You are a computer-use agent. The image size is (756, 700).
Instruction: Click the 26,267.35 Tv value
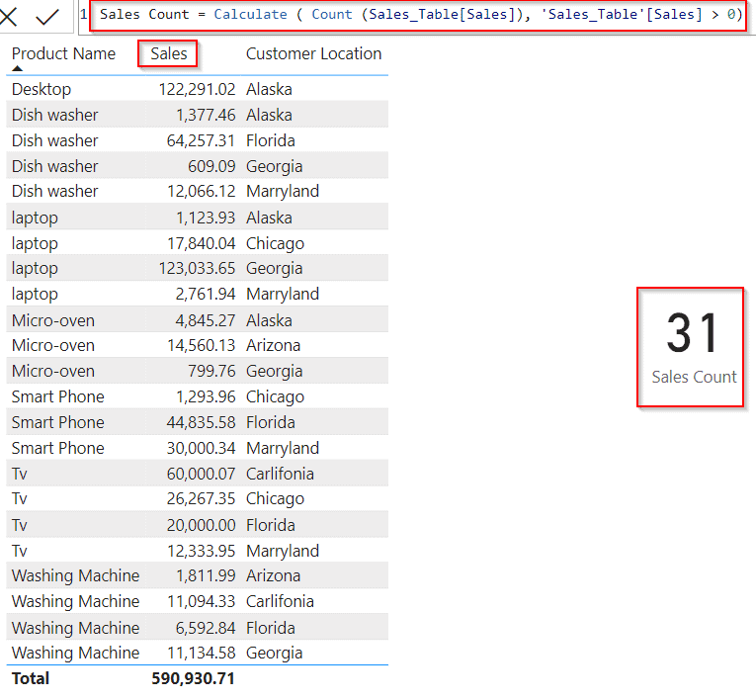tap(201, 498)
